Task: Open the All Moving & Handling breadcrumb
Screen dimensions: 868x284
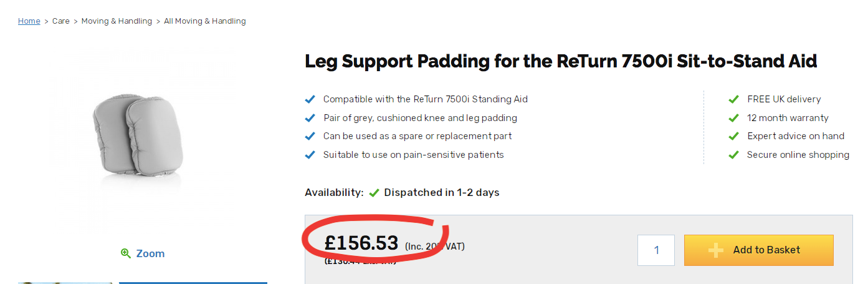Action: pos(205,21)
